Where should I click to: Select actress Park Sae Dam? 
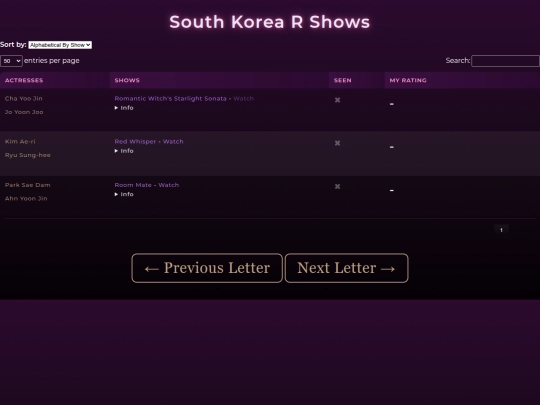[28, 185]
